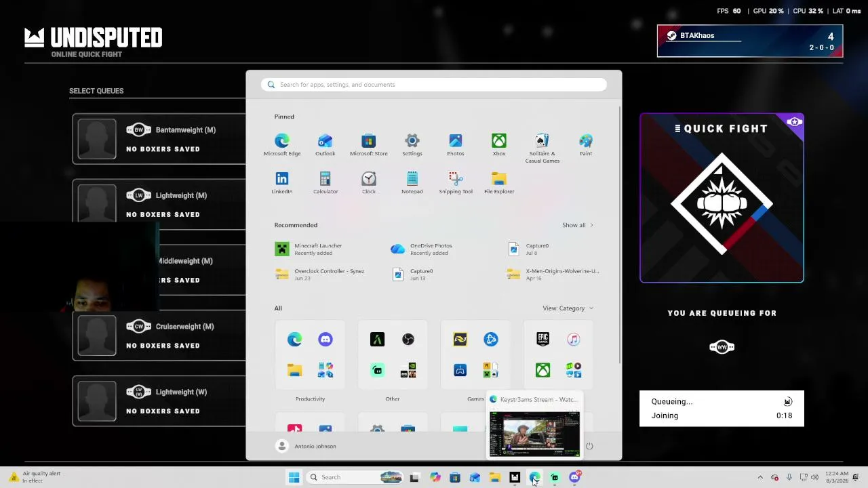The width and height of the screenshot is (868, 488).
Task: Open Notepad from pinned apps
Action: click(412, 182)
